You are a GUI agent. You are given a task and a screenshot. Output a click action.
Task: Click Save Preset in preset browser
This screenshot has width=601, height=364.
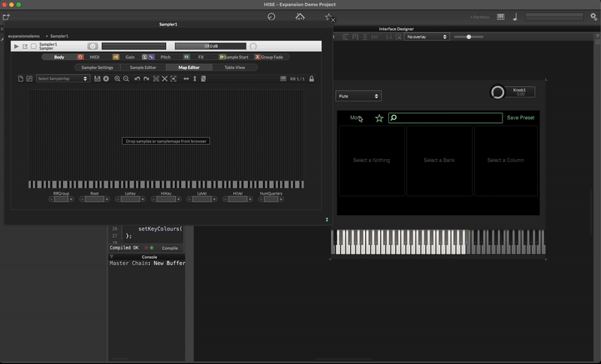click(521, 118)
